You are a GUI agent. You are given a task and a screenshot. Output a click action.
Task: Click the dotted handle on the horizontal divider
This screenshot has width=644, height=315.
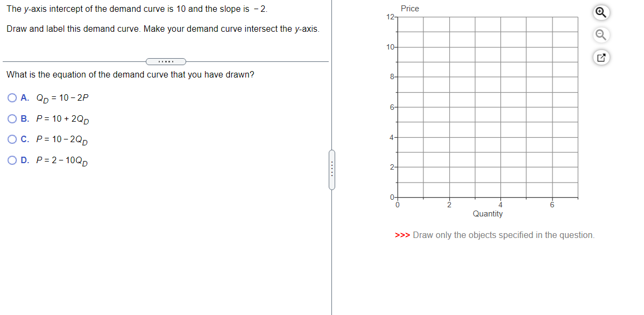(x=166, y=61)
